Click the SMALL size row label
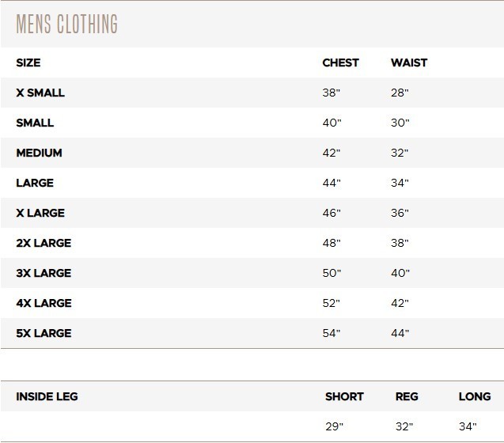 pyautogui.click(x=35, y=123)
